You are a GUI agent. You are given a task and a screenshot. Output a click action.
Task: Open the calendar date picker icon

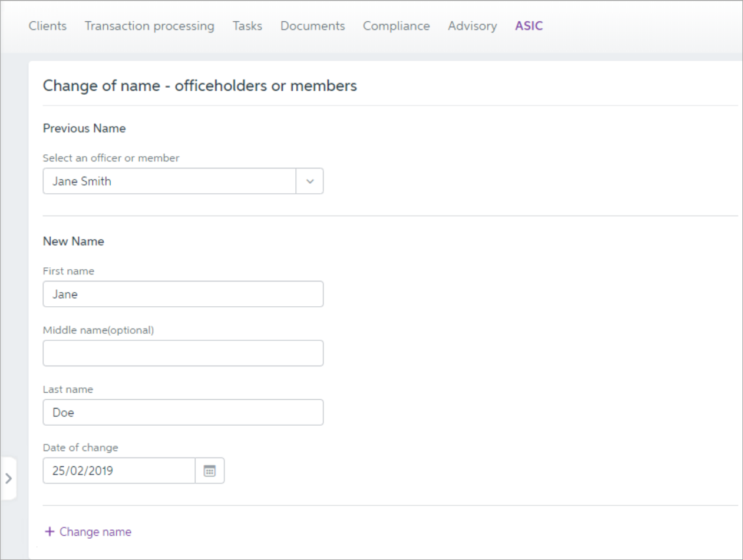210,471
